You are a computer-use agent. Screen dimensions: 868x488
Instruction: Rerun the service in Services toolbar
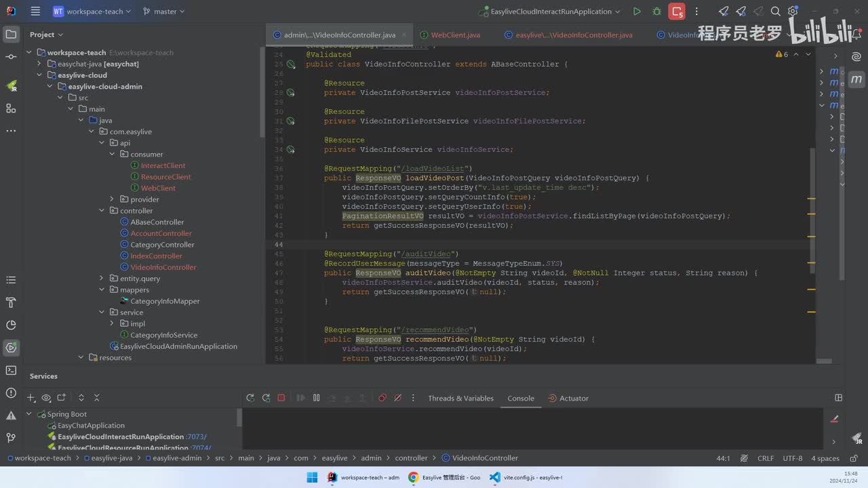(x=250, y=398)
